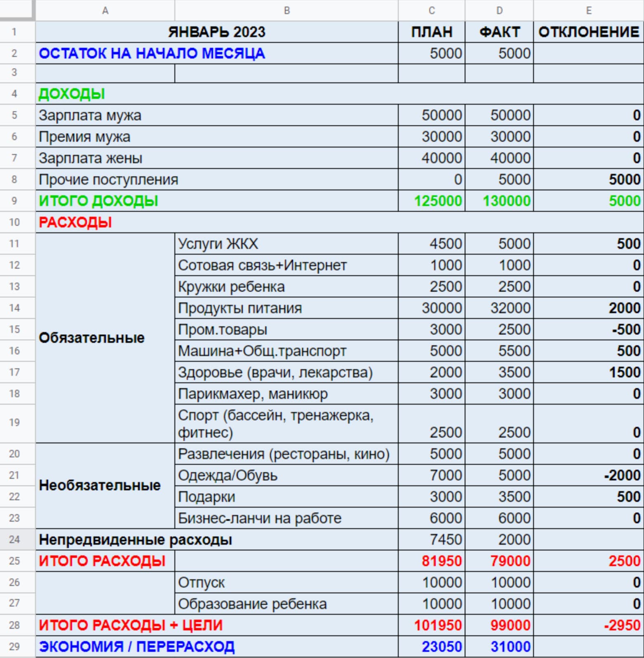
Task: Select column E header
Action: (588, 10)
